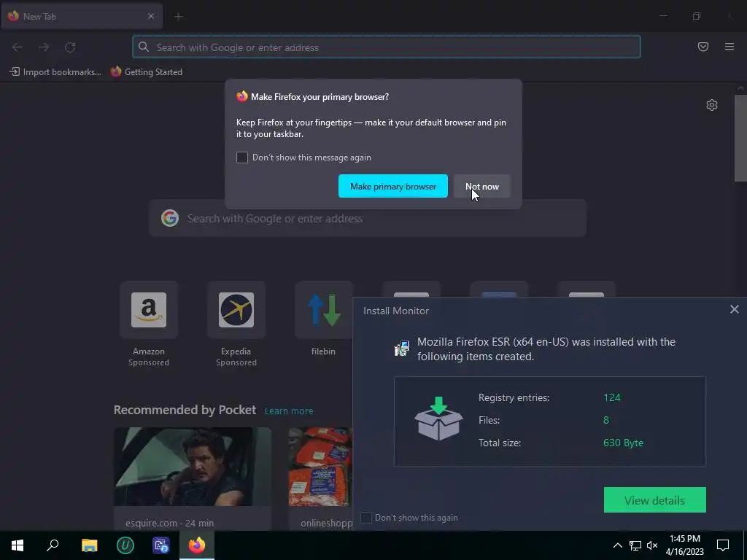Image resolution: width=747 pixels, height=560 pixels.
Task: Click the search magnifier in address bar
Action: pos(144,47)
